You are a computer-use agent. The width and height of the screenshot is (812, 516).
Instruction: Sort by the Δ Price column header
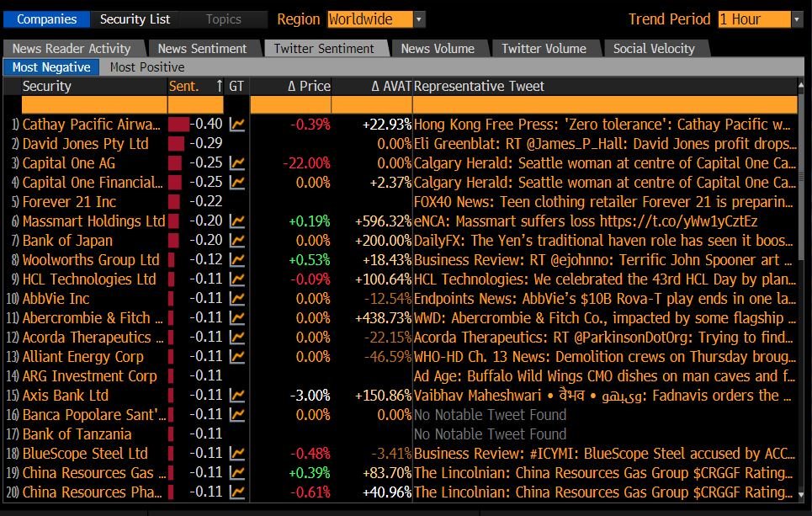[x=290, y=86]
